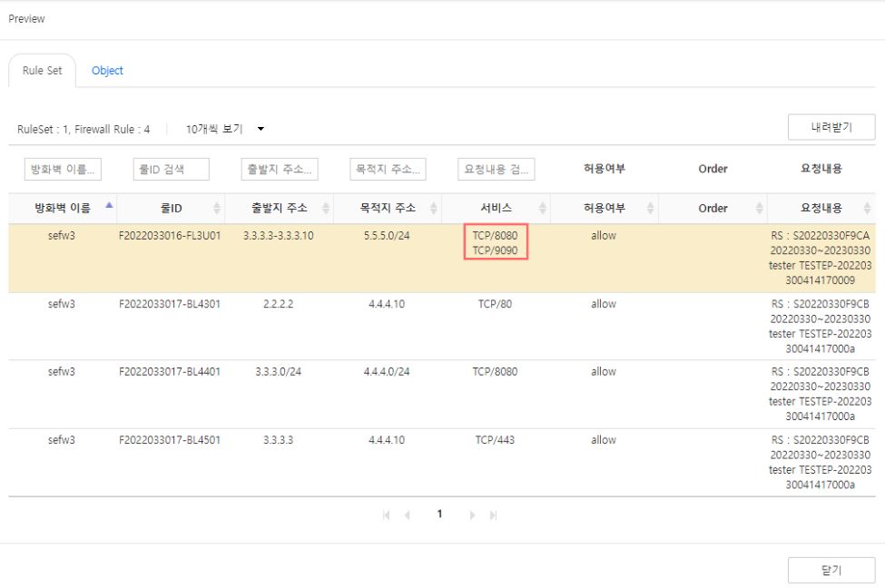
Task: Select rule ID F2022033017-BL4401 cell
Action: tap(170, 372)
